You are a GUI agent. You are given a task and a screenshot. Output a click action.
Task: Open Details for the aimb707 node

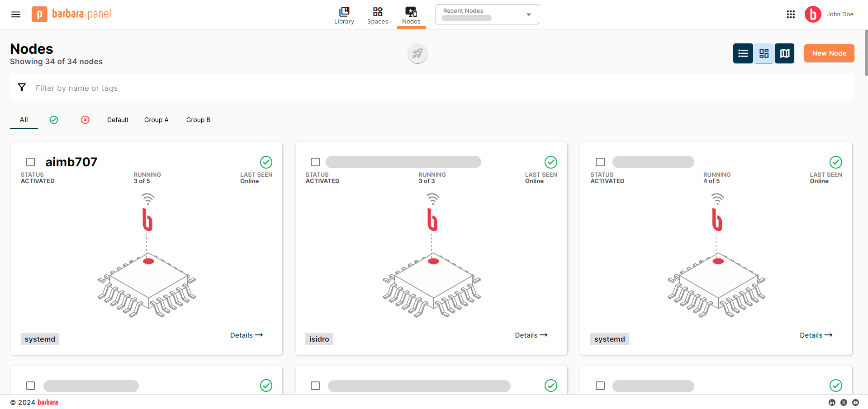pos(246,335)
